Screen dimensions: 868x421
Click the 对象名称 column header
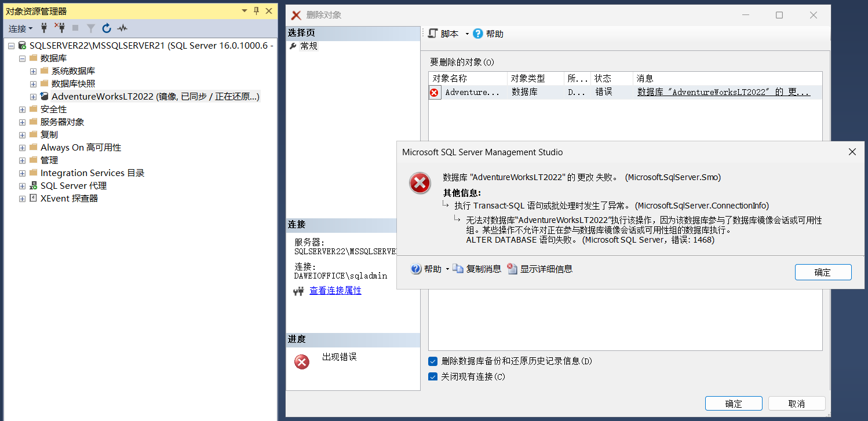pos(468,78)
